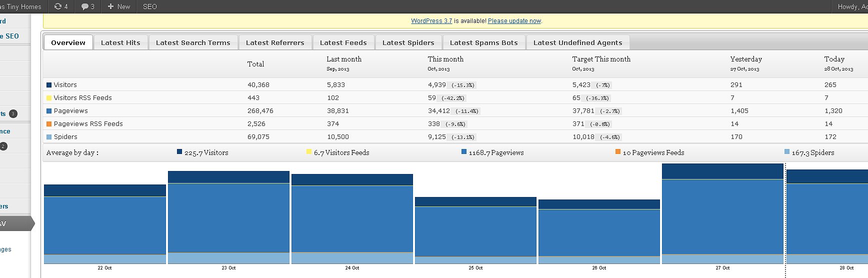868x278 pixels.
Task: Switch to the Latest Hits tab
Action: click(120, 42)
